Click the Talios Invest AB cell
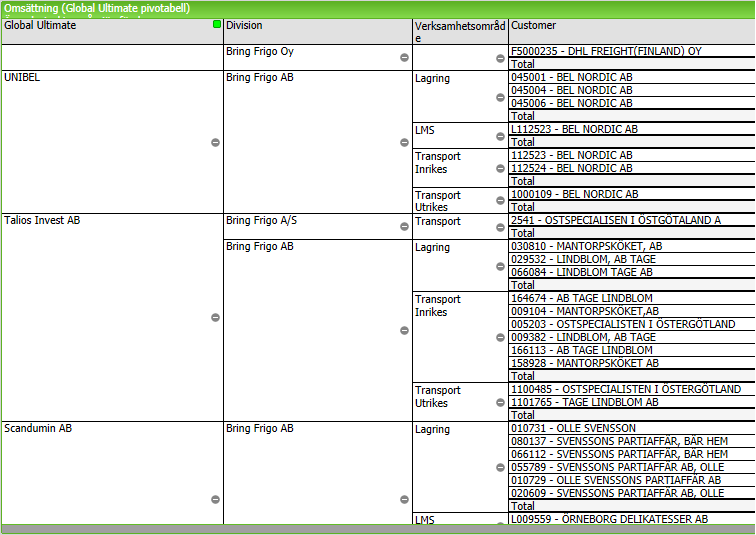 tap(112, 318)
